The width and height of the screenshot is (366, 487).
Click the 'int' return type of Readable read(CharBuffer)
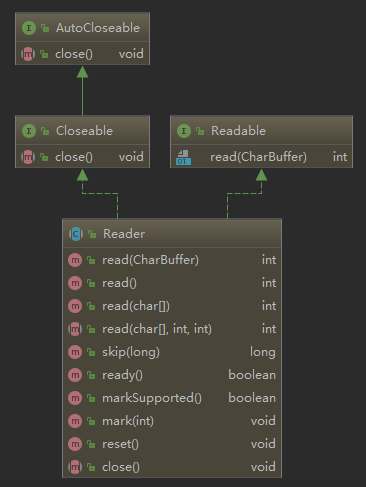pos(340,157)
